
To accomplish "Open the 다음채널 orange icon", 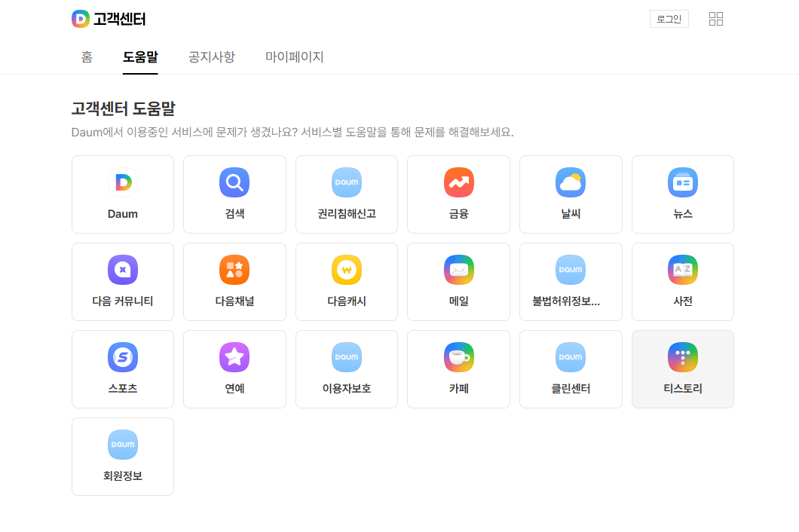I will click(x=234, y=270).
